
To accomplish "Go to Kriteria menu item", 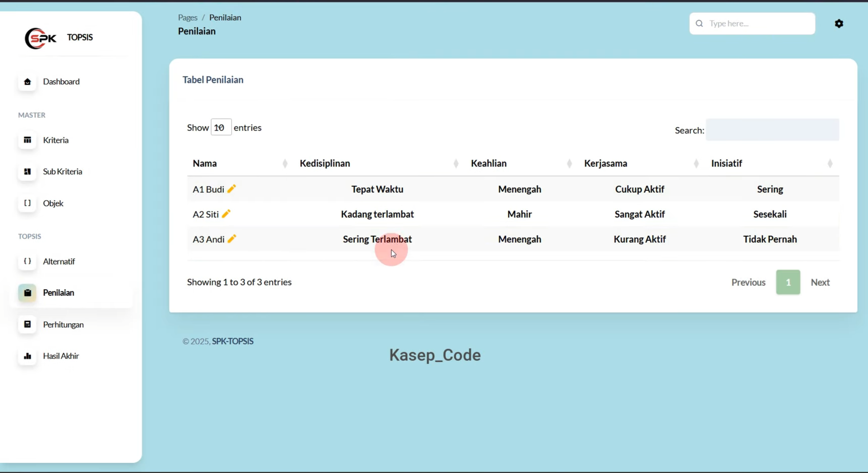I will click(x=56, y=140).
